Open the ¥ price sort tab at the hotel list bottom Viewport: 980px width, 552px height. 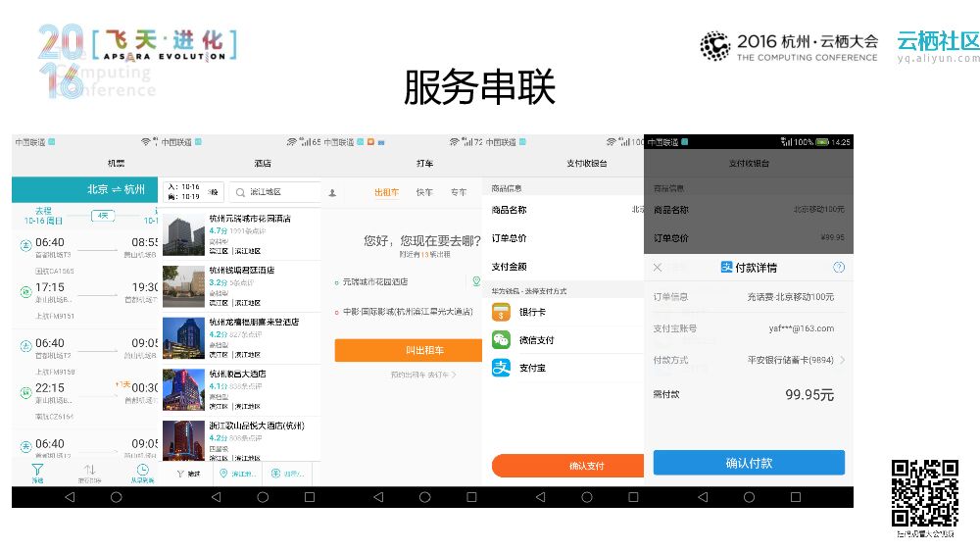pos(287,474)
